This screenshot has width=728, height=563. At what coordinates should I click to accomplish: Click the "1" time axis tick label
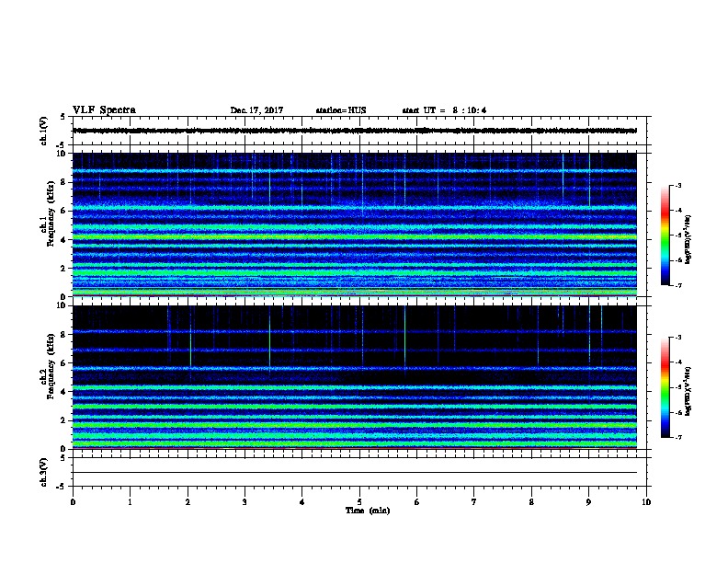point(130,501)
